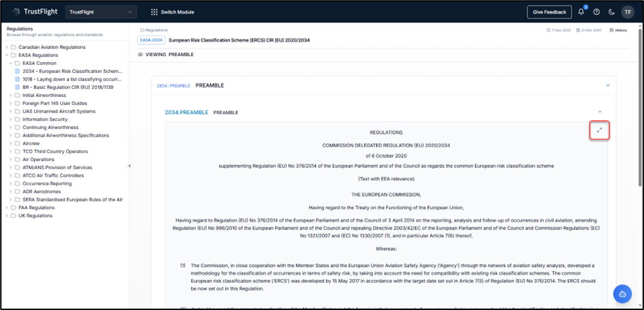Expand the Canadian Aviation Regulations folder
This screenshot has height=310, width=644.
pos(7,47)
